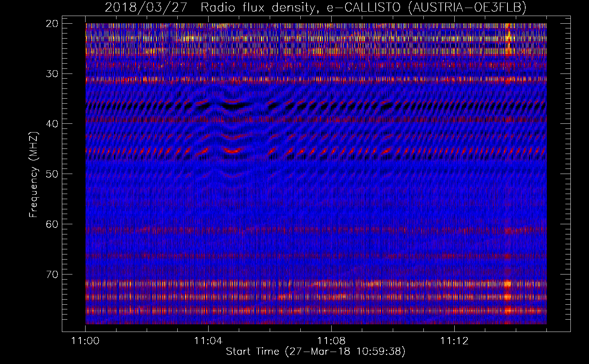Click the '11:08' time tick label
This screenshot has width=589, height=364.
click(331, 341)
